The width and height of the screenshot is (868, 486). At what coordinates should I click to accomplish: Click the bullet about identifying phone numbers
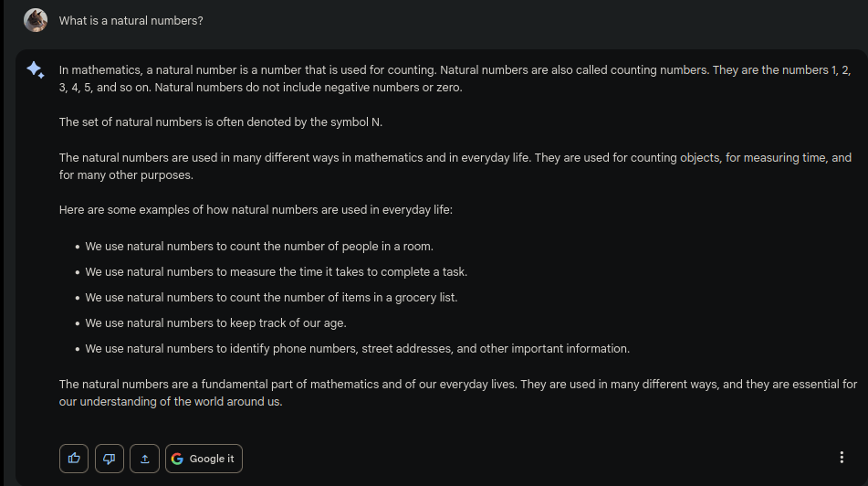pos(357,348)
